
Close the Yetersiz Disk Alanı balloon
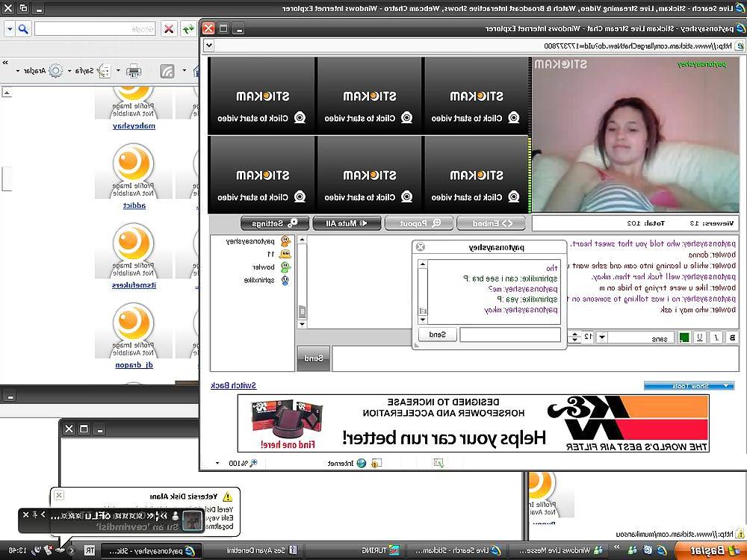[x=58, y=495]
